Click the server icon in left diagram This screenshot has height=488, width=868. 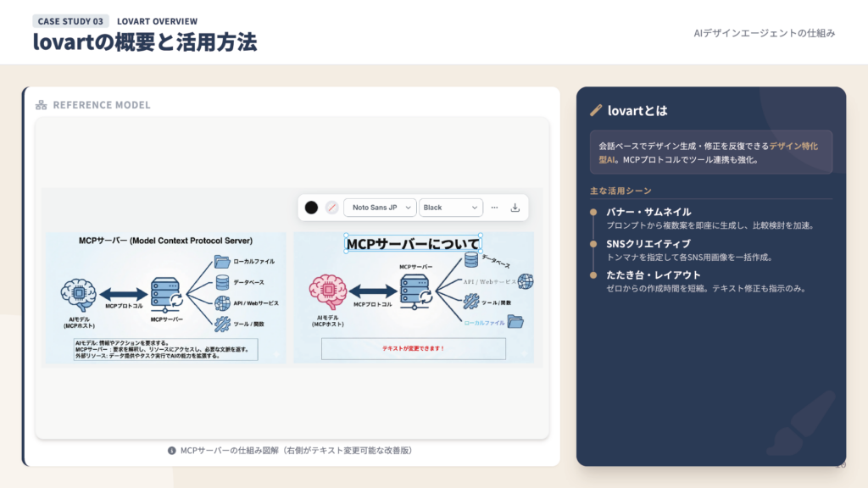coord(166,295)
